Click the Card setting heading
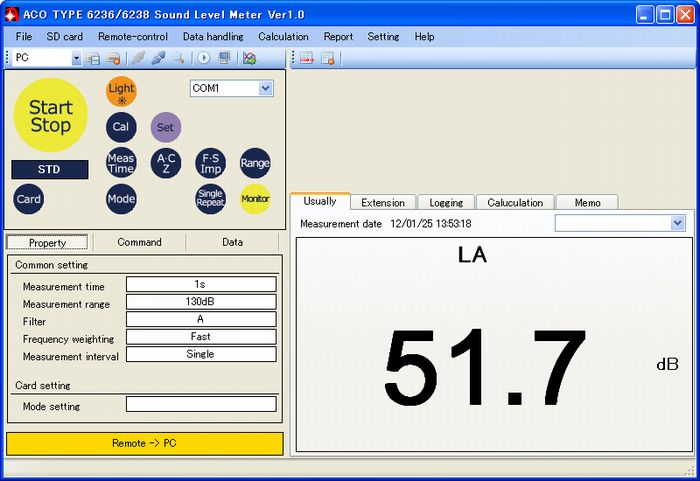The image size is (700, 481). pyautogui.click(x=43, y=385)
